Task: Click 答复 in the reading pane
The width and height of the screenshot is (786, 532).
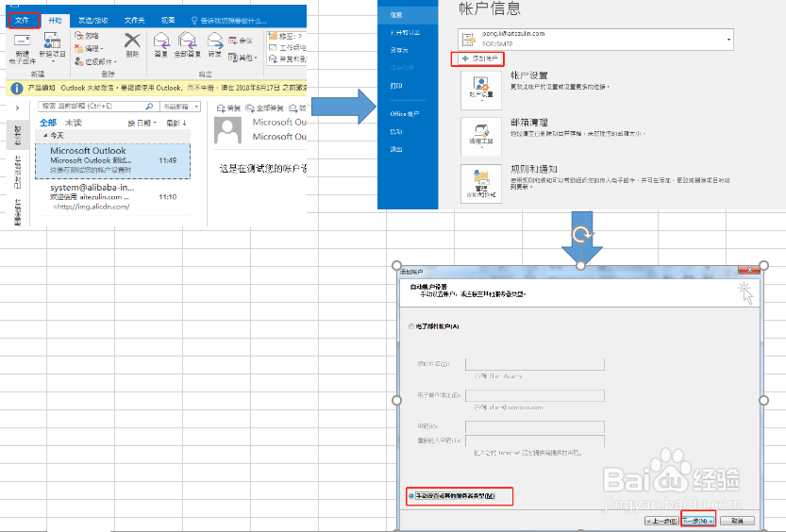Action: tap(228, 108)
